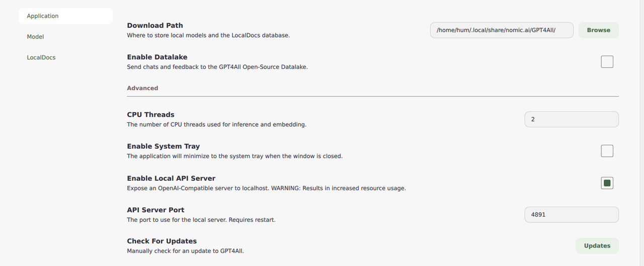644x266 pixels.
Task: Focus the CPU Threads input field
Action: tap(572, 119)
